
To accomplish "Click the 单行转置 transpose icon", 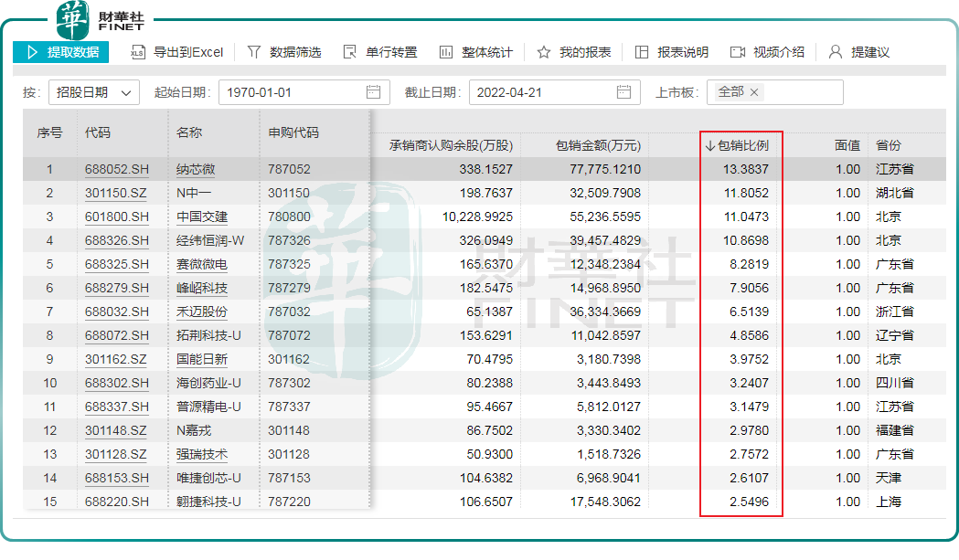I will [350, 52].
